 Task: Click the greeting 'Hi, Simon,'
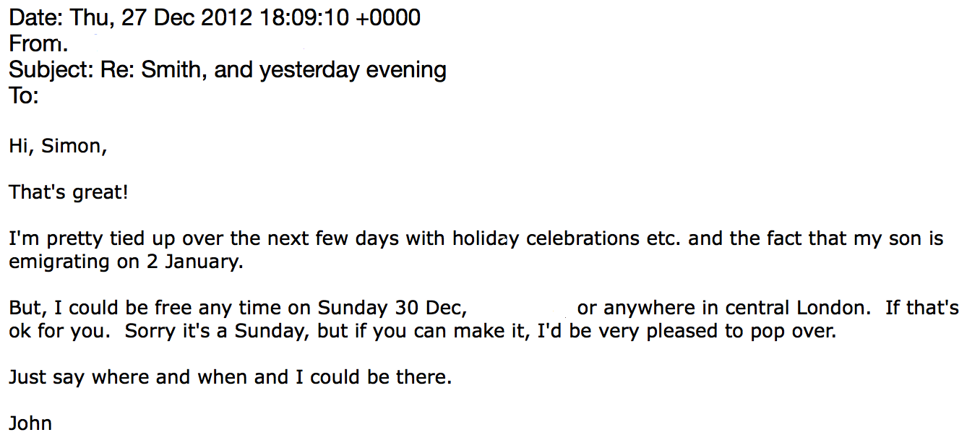pos(58,147)
